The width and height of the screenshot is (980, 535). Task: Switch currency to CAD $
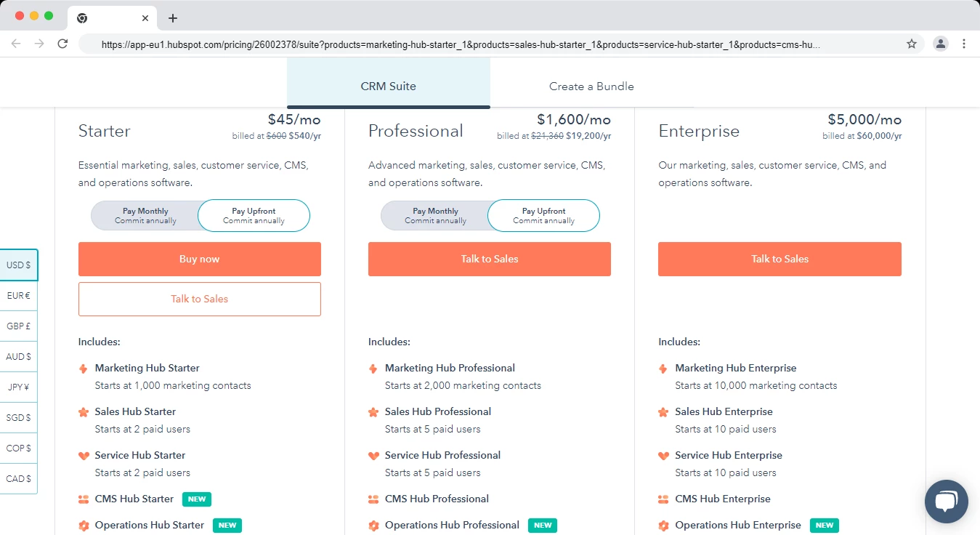(19, 479)
